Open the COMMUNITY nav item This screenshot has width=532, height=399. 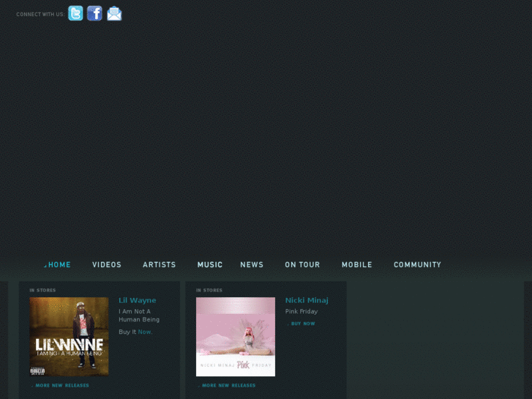click(417, 264)
